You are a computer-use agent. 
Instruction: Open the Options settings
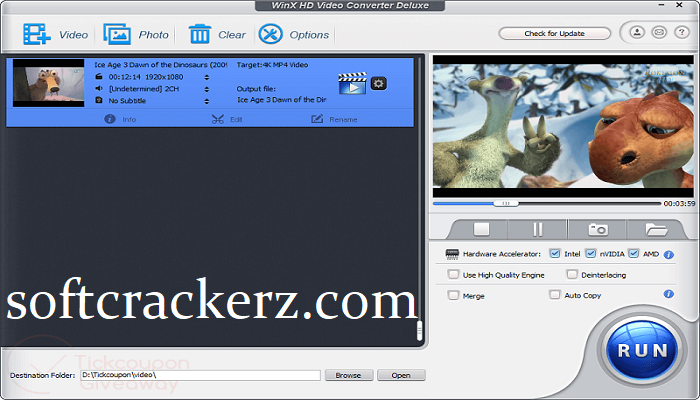pos(294,34)
